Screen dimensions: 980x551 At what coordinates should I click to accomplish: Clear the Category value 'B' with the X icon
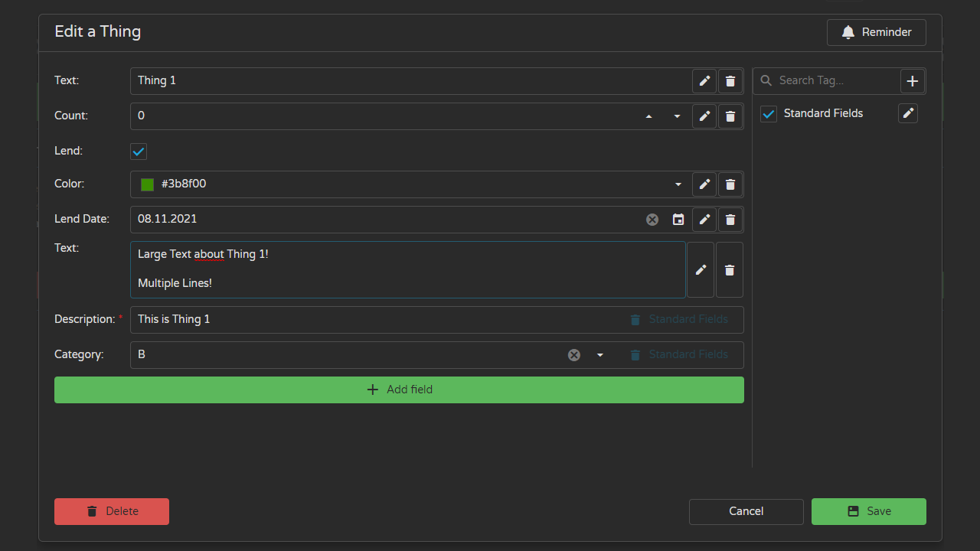pyautogui.click(x=574, y=355)
